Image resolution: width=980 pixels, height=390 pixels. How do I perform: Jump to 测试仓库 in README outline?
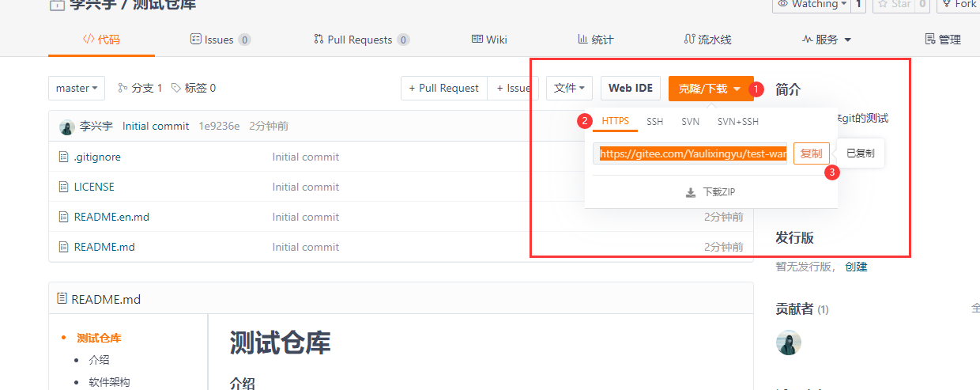[99, 338]
